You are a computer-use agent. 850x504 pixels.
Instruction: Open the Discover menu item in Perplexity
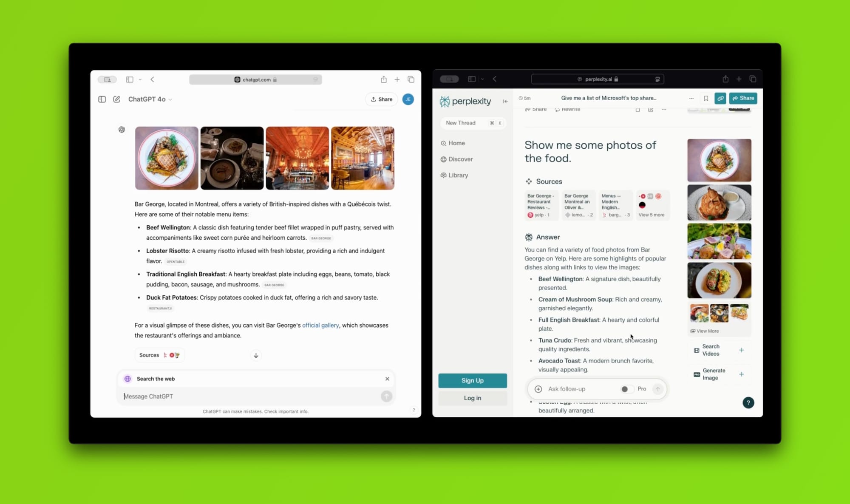pos(460,159)
